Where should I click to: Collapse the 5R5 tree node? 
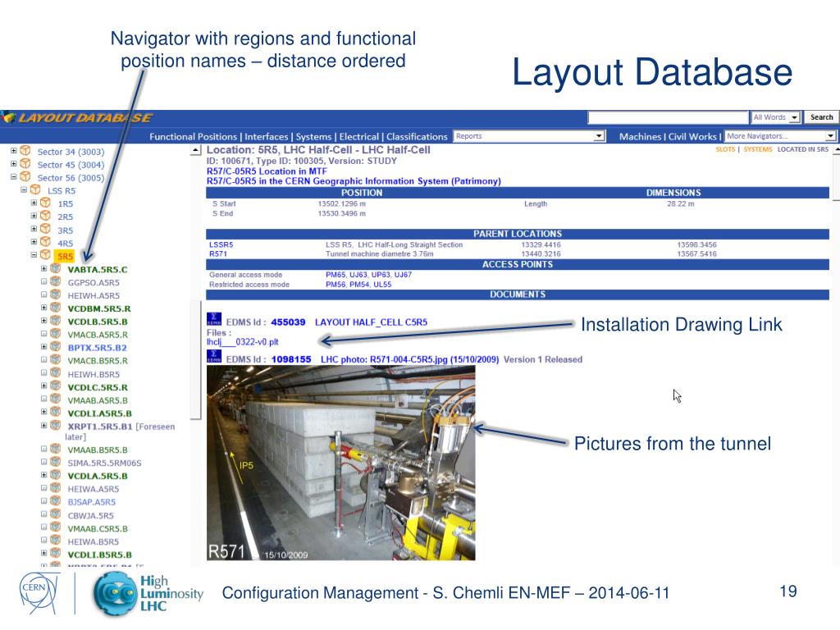click(34, 255)
